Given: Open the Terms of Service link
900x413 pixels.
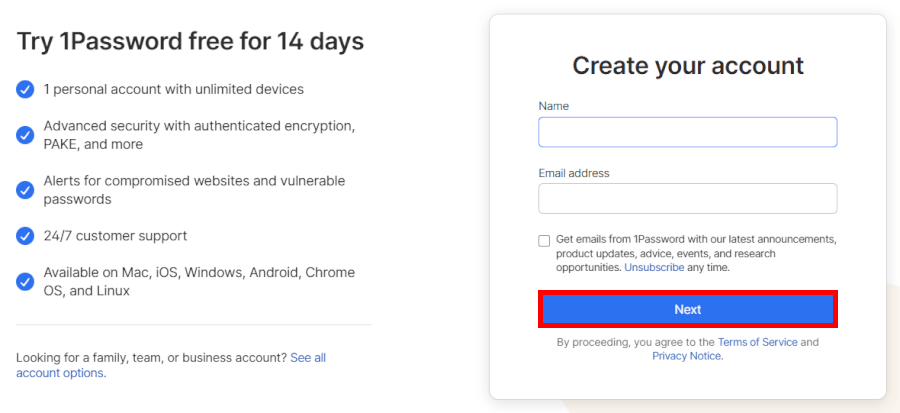Looking at the screenshot, I should [x=757, y=342].
